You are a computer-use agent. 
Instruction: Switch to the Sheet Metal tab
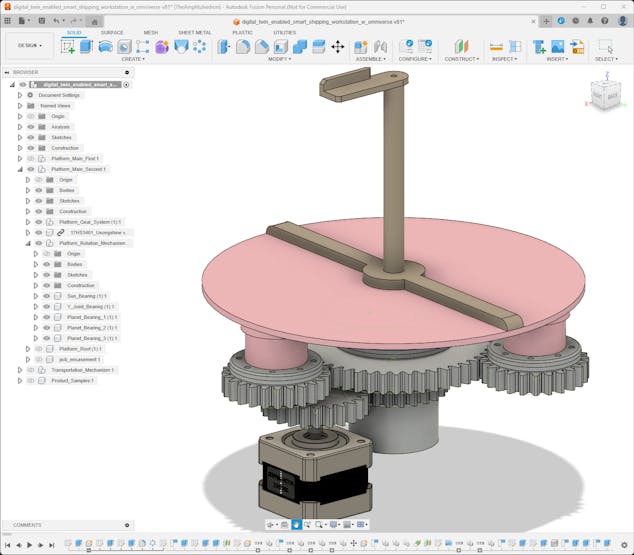point(194,32)
